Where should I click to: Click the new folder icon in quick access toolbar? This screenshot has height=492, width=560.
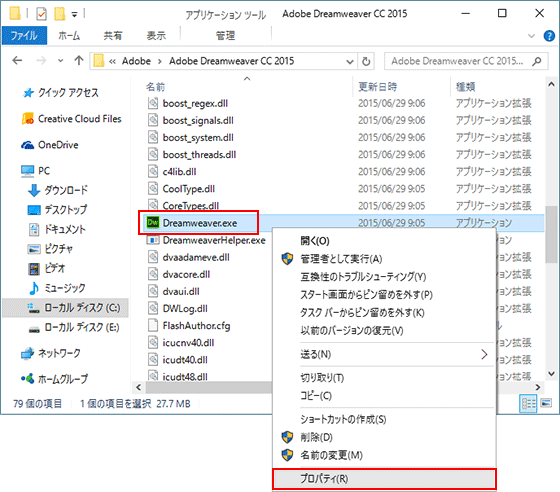pos(60,14)
